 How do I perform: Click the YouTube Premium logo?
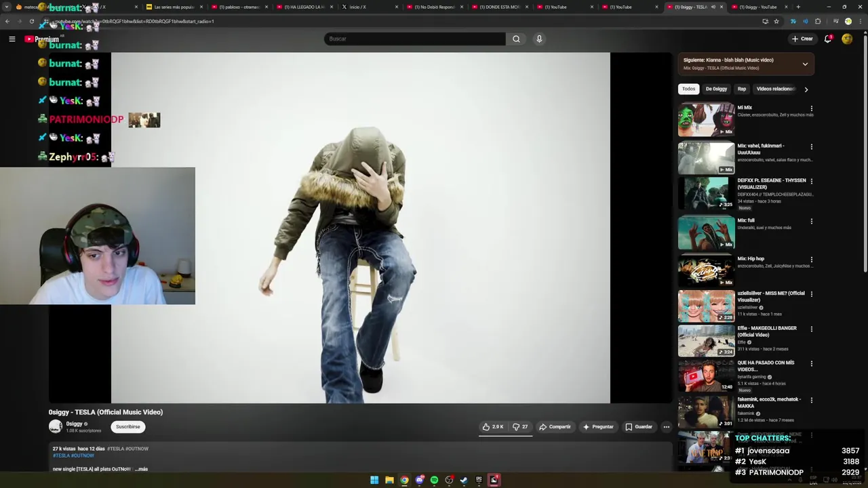[x=42, y=39]
